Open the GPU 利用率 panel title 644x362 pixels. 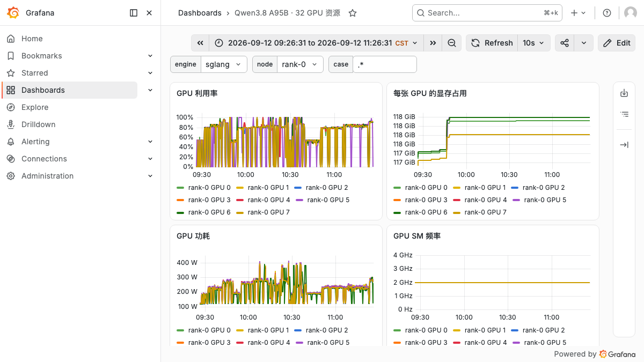pyautogui.click(x=197, y=93)
